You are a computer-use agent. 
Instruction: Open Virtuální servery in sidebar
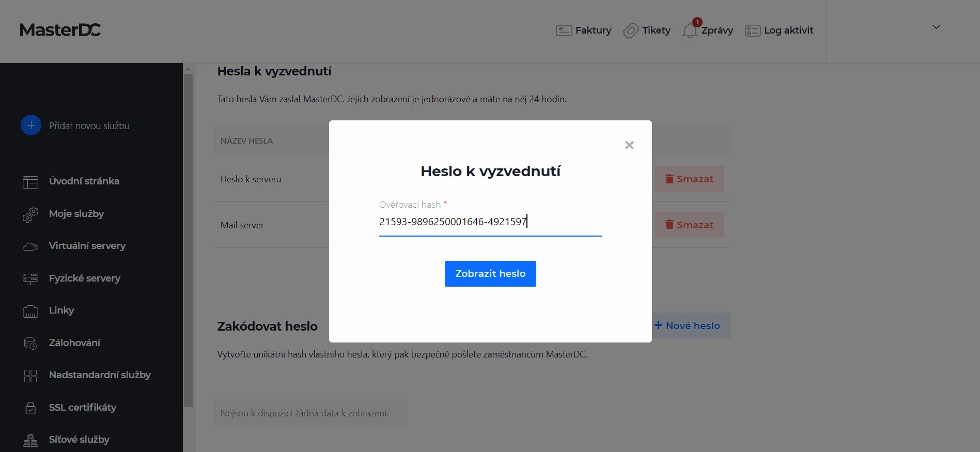click(x=87, y=246)
